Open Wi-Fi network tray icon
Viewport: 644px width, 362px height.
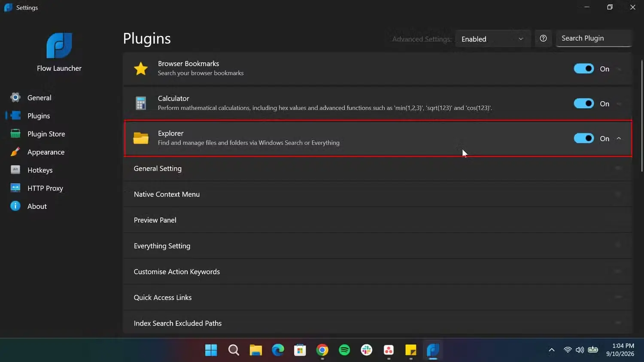pyautogui.click(x=568, y=350)
